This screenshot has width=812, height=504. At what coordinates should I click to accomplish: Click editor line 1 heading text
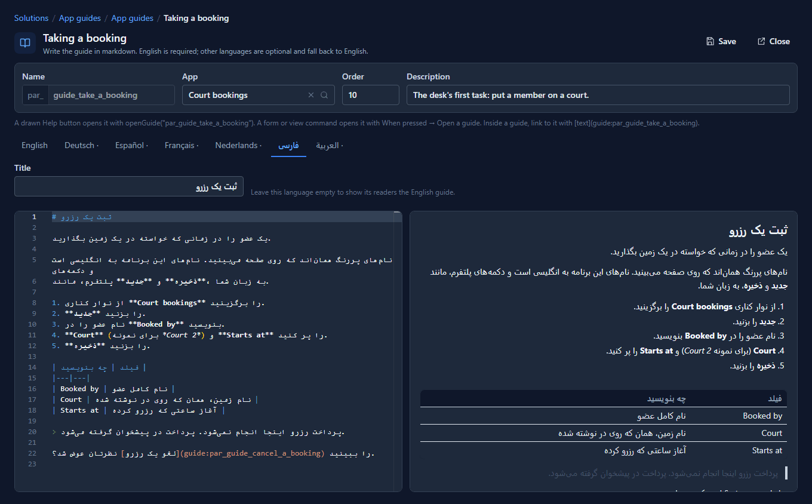tap(82, 217)
